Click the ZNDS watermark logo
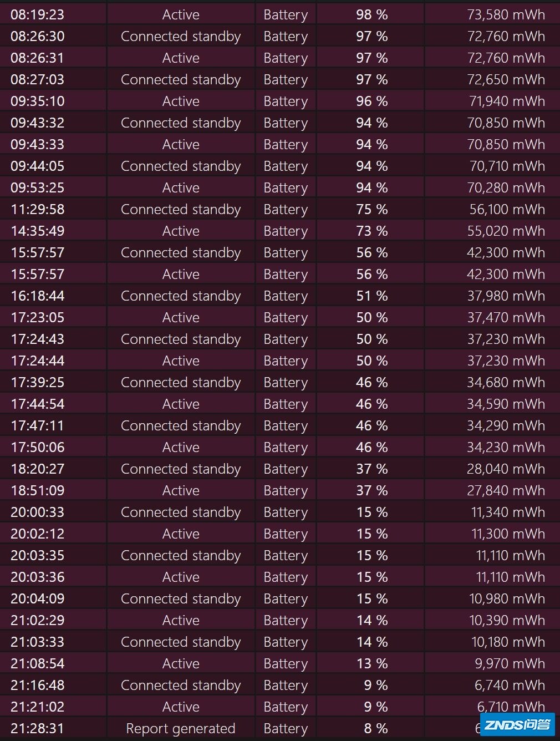The width and height of the screenshot is (560, 741). tap(517, 724)
